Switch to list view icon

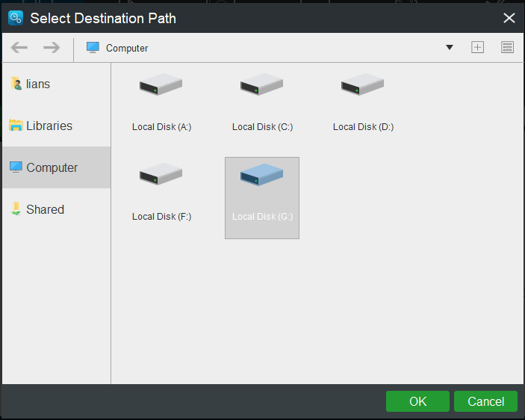click(x=507, y=47)
